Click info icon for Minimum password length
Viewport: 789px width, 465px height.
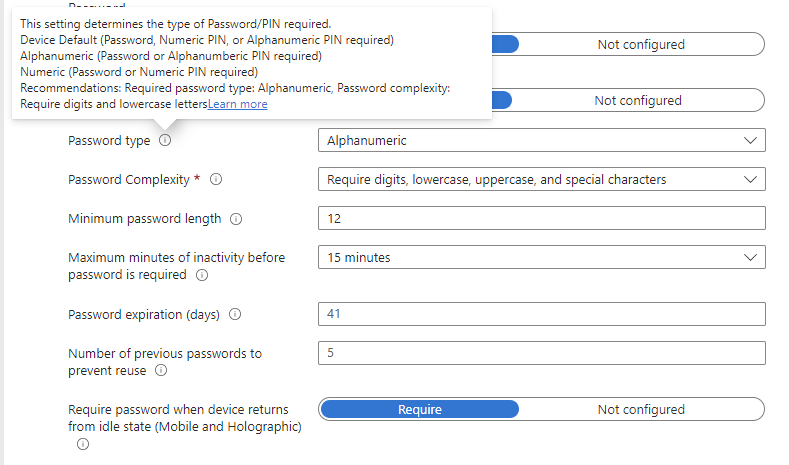click(236, 219)
